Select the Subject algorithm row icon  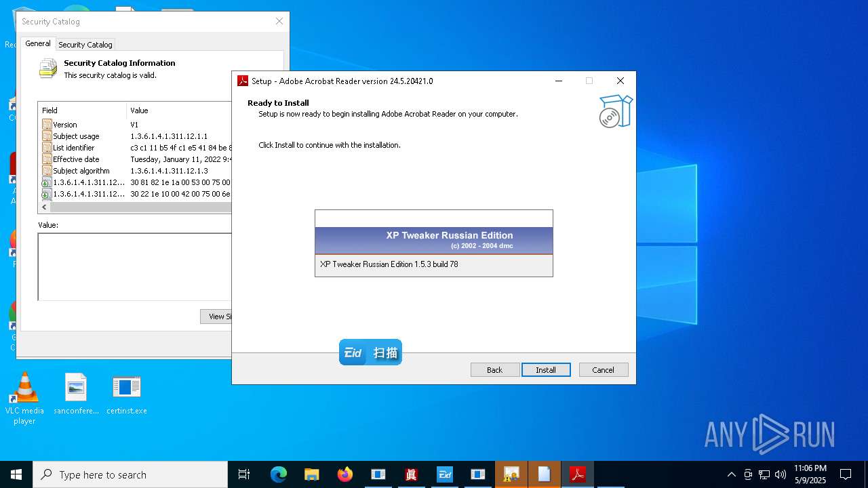[47, 171]
